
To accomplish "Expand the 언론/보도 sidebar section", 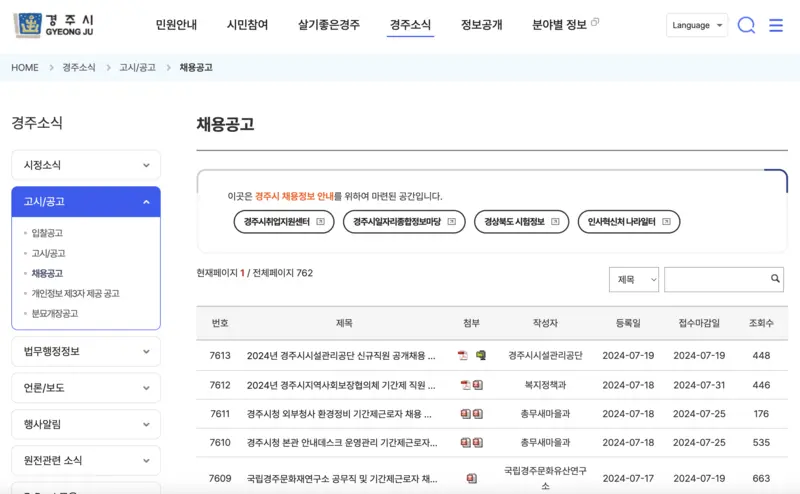I will coord(86,388).
